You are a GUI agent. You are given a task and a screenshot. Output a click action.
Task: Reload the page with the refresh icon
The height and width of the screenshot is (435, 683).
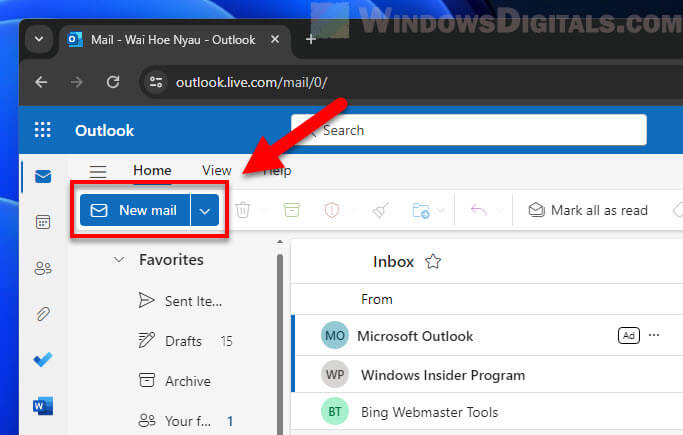(113, 82)
